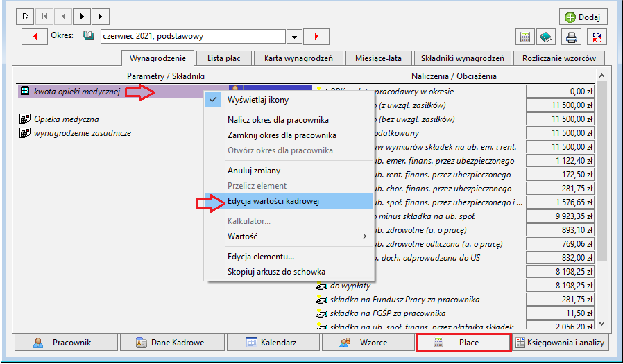This screenshot has width=623, height=364.
Task: Choose Anuluj zmiany menu entry
Action: tap(289, 171)
